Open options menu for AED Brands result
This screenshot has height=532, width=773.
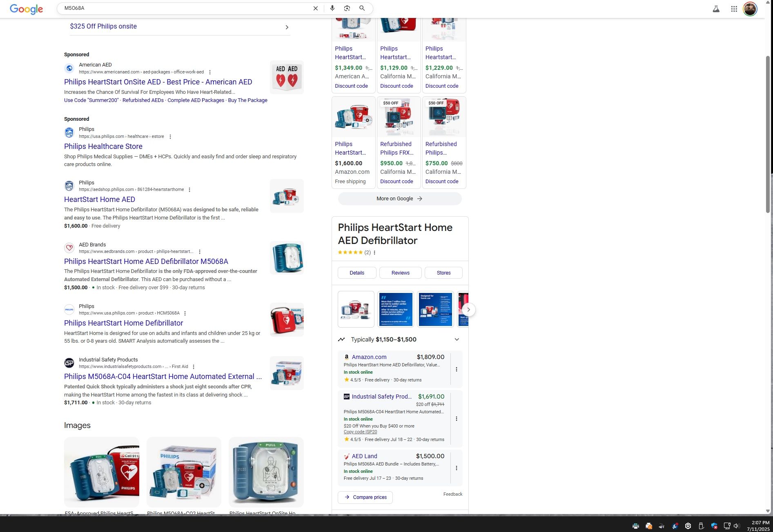[199, 252]
